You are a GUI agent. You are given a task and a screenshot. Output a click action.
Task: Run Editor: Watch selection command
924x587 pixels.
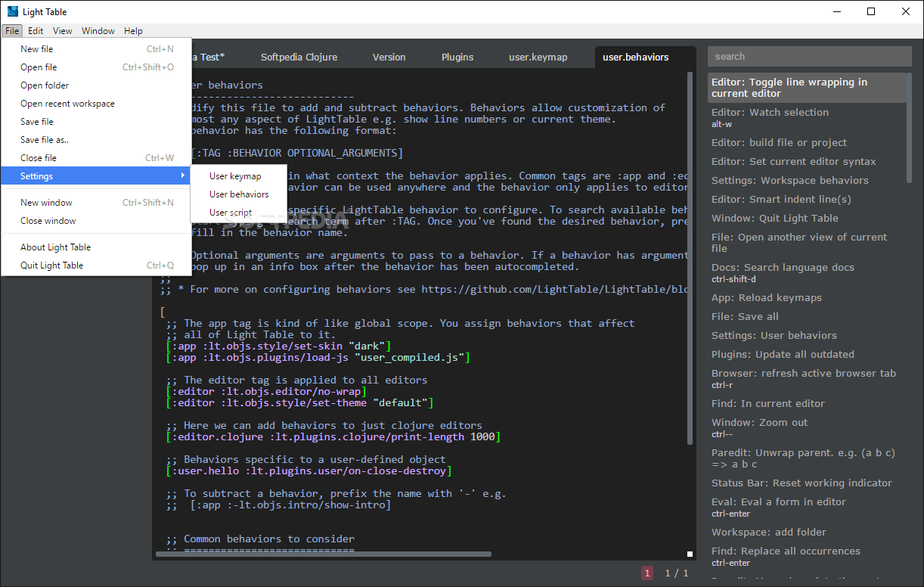tap(808, 117)
